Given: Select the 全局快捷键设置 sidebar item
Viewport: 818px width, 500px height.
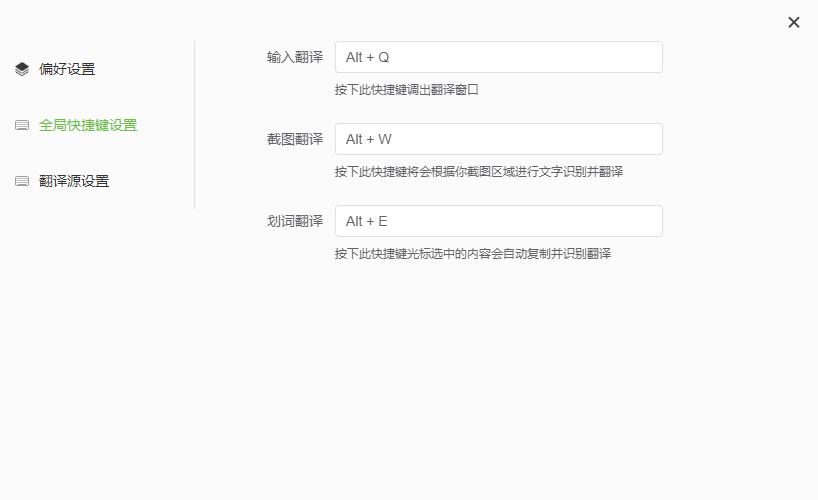Looking at the screenshot, I should click(88, 125).
